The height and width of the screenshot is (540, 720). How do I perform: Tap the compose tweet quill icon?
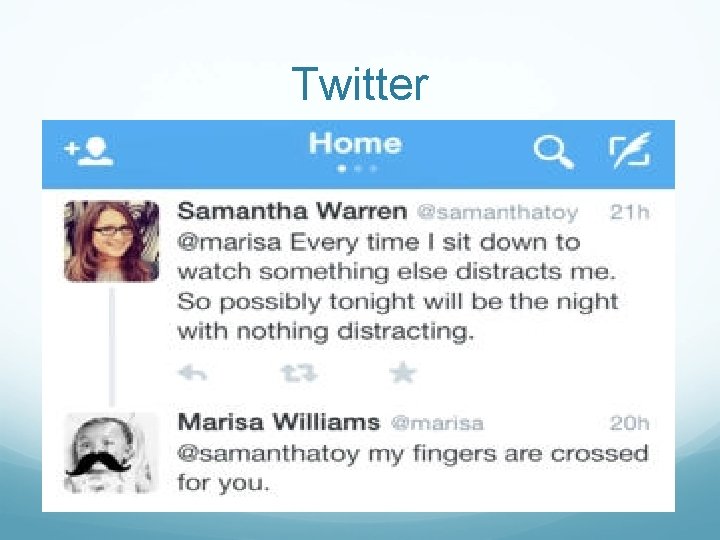630,150
